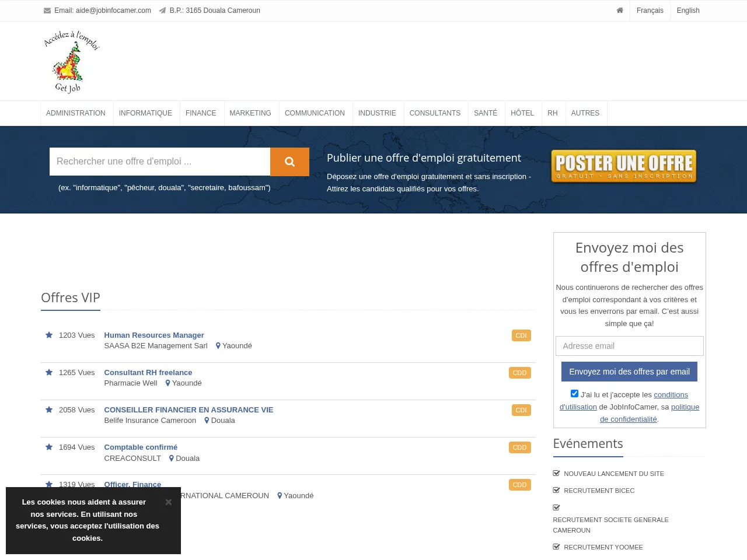
Task: Close the cookies notice with X
Action: [168, 502]
